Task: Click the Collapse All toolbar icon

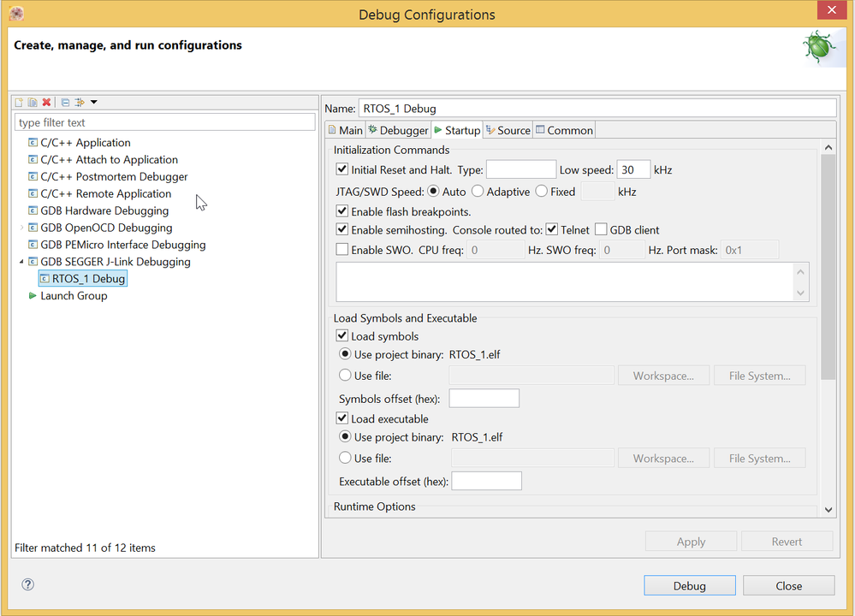Action: pyautogui.click(x=65, y=103)
